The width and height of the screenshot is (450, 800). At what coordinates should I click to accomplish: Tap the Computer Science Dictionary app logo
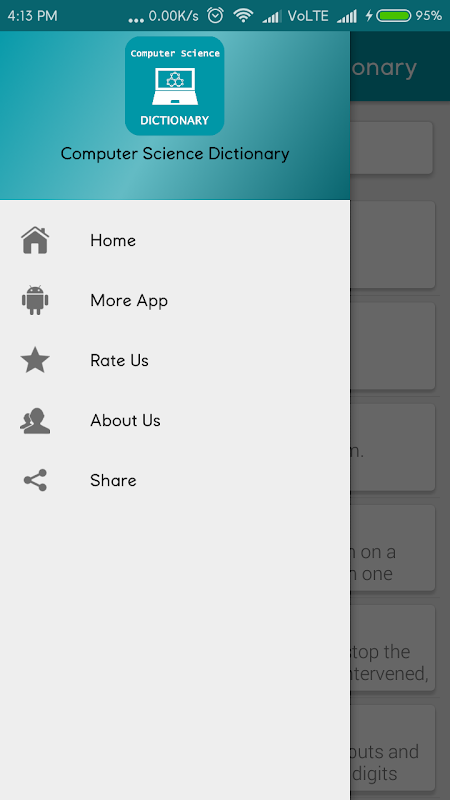[174, 86]
